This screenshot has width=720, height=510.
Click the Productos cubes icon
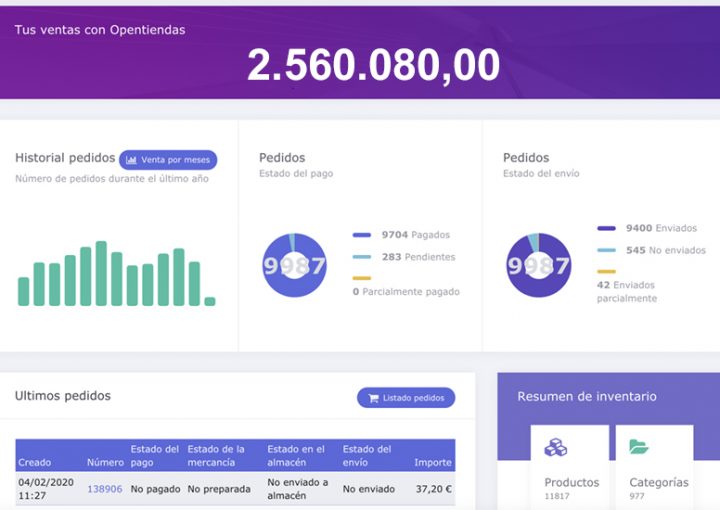click(x=556, y=447)
